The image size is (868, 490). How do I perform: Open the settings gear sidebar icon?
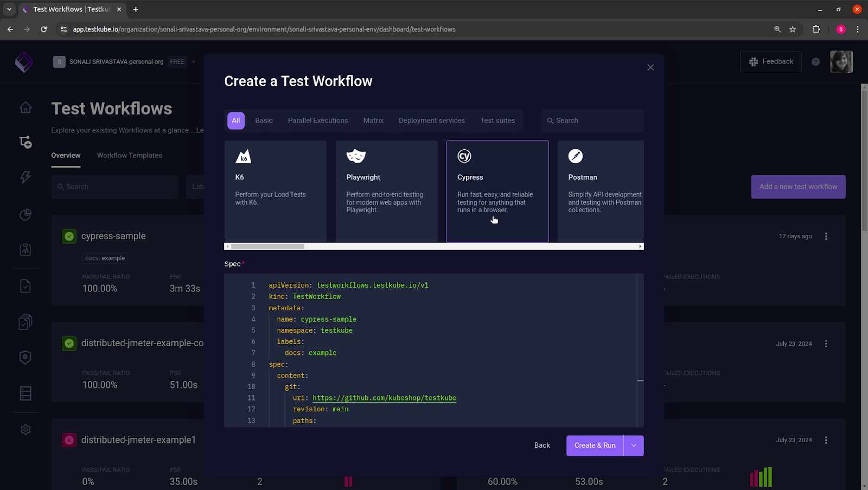25,430
